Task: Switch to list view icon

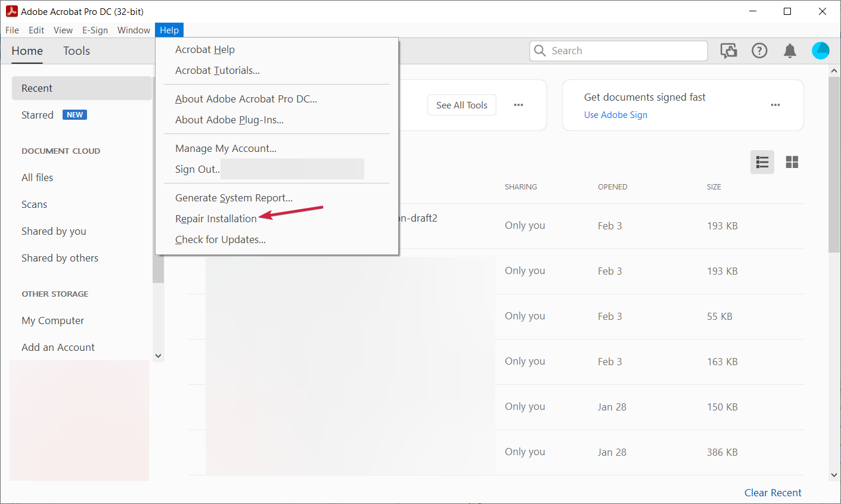Action: (762, 162)
